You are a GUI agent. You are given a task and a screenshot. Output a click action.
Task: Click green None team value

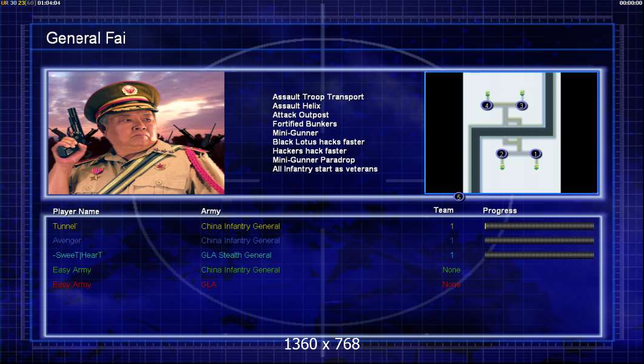point(451,270)
